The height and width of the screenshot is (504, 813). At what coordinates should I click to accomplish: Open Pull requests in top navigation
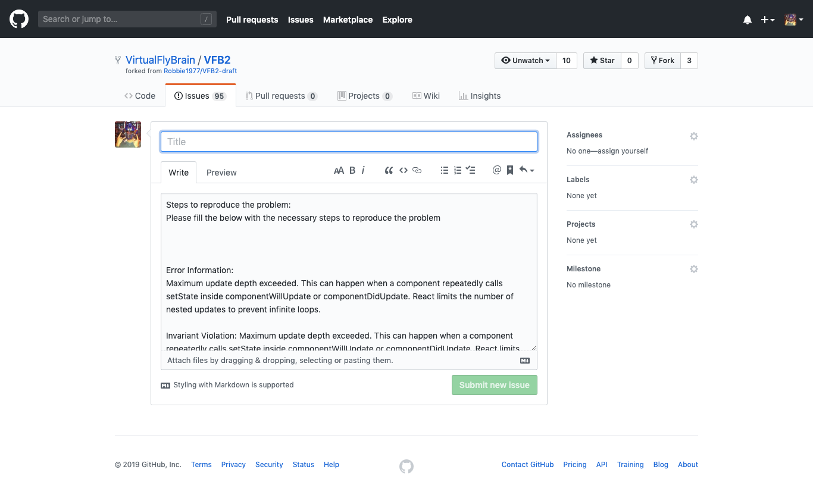point(252,20)
